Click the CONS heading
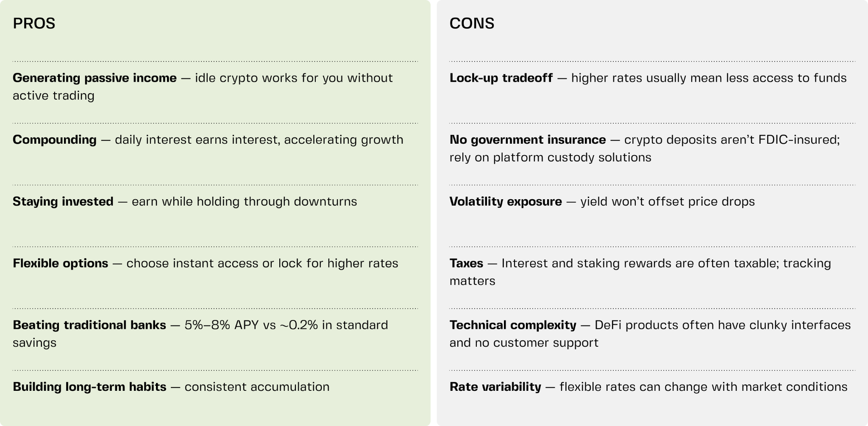868x426 pixels. pos(472,23)
